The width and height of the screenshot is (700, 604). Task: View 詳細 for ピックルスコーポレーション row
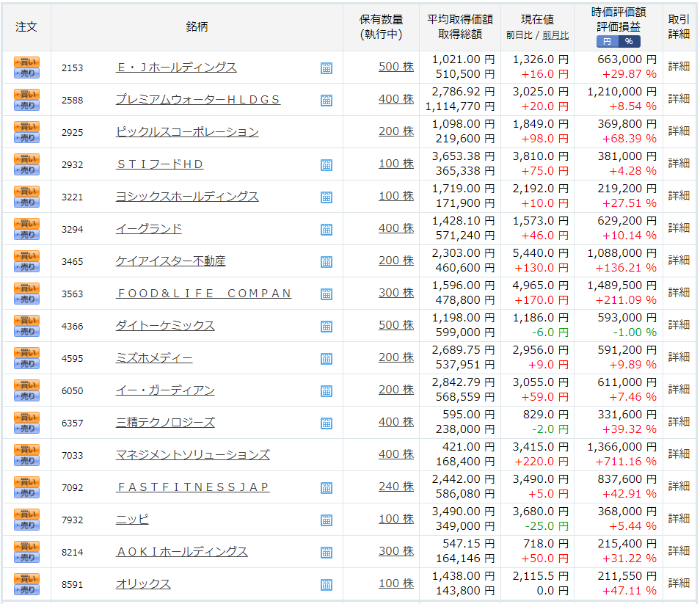click(679, 131)
